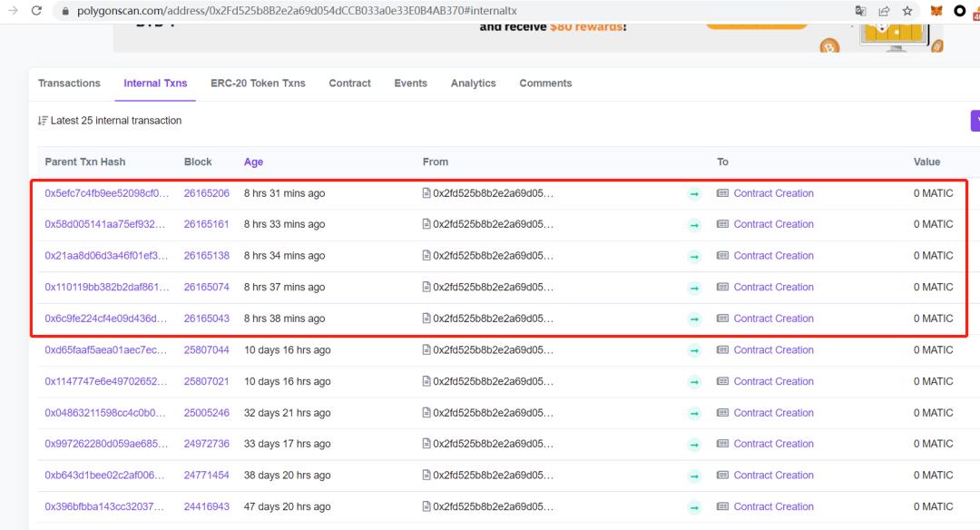Image resolution: width=980 pixels, height=530 pixels.
Task: View block 24416943
Action: pyautogui.click(x=206, y=506)
